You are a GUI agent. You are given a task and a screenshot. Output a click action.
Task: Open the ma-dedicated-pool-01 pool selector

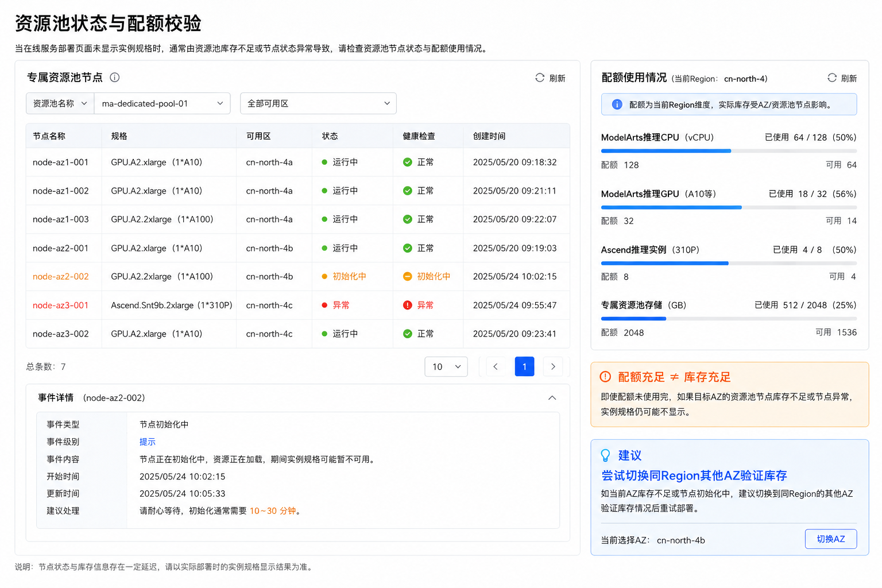click(163, 103)
